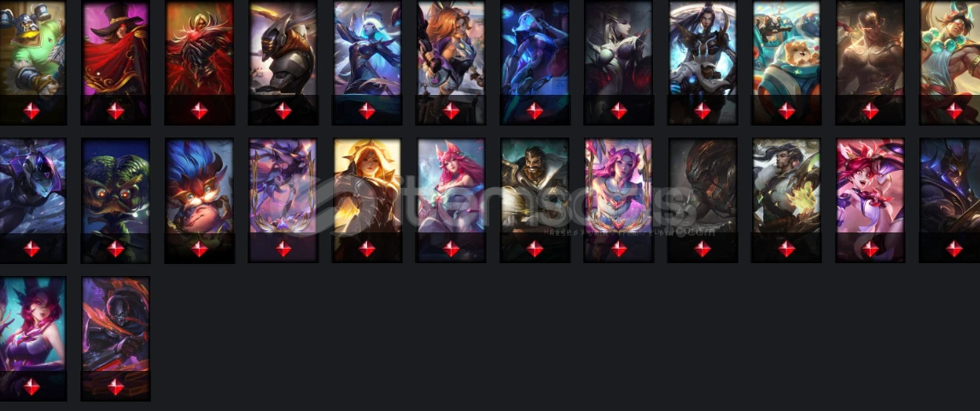Open the pink-haired fox-eared girl skin

(451, 185)
